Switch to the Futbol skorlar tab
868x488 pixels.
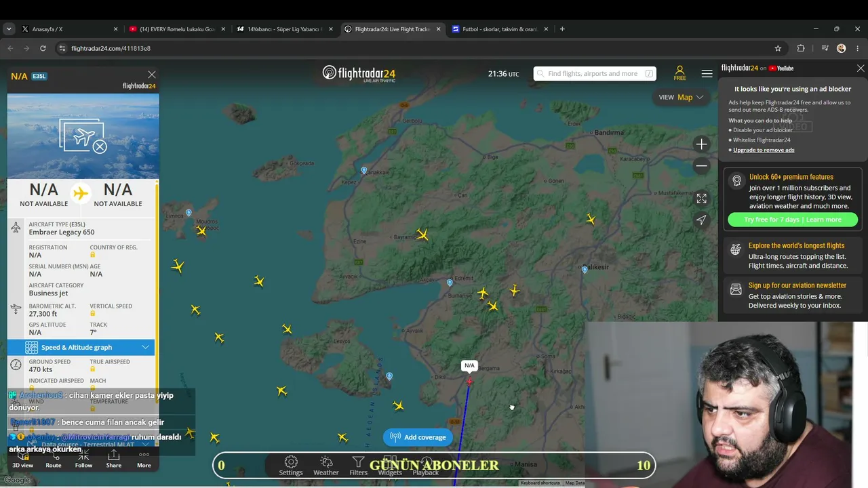(x=500, y=29)
